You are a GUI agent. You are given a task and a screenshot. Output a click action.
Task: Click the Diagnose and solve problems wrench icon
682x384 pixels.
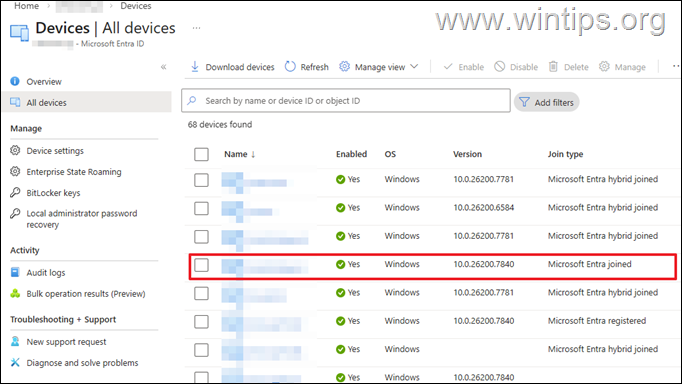15,362
